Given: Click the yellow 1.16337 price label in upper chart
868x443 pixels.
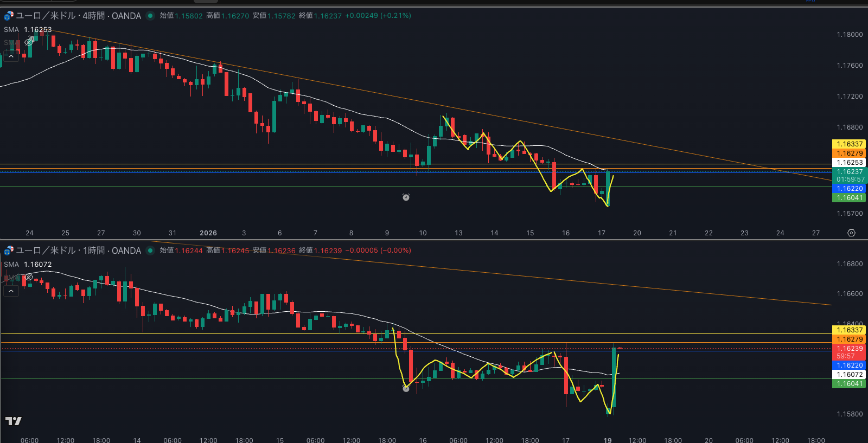Looking at the screenshot, I should click(849, 144).
